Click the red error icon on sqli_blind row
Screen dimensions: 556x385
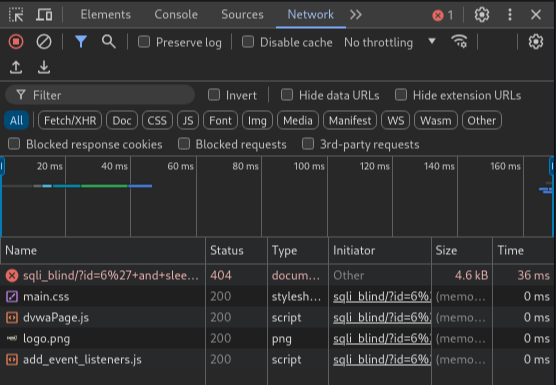(12, 275)
